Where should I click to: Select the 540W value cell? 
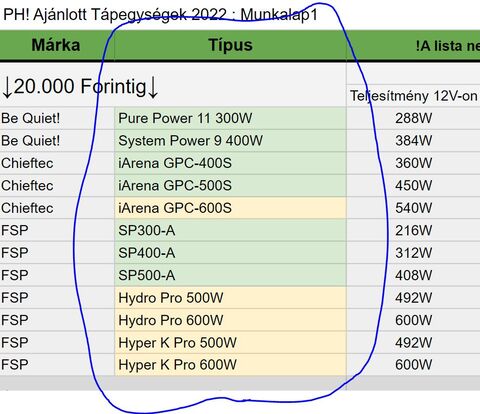[414, 208]
